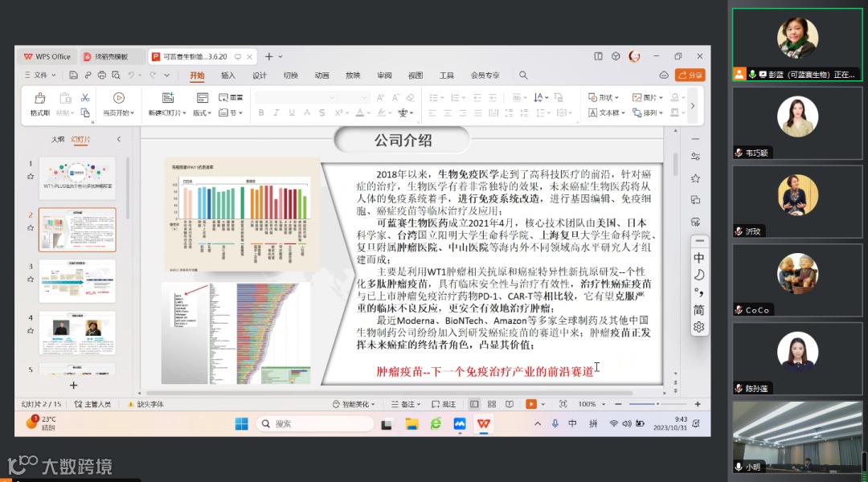The image size is (868, 482).
Task: Click the Decrease indent icon
Action: 477,97
